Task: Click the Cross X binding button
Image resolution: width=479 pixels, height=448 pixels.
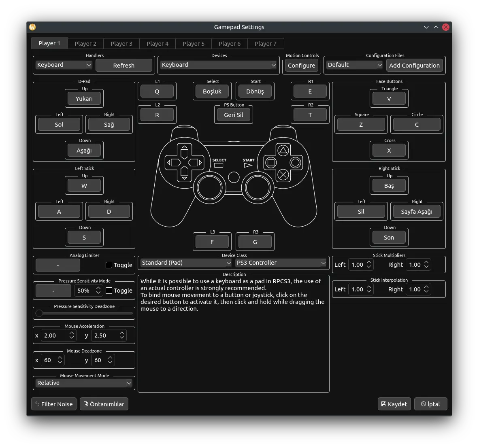Action: 389,151
